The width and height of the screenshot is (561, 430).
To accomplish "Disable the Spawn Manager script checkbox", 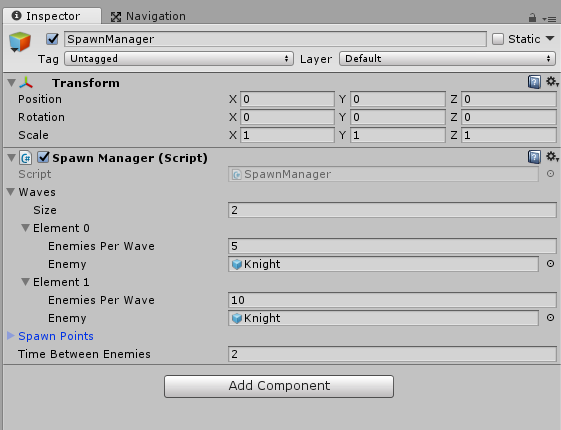I will point(43,157).
